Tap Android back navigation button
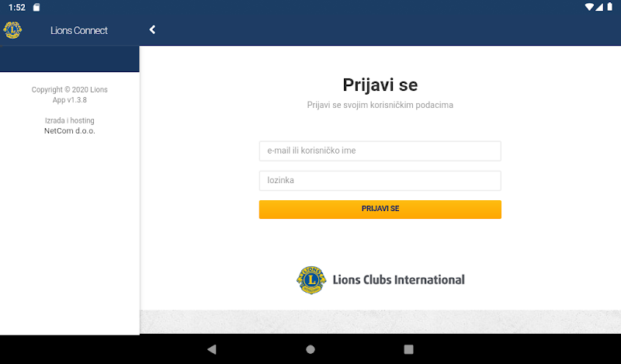Image resolution: width=621 pixels, height=364 pixels. pos(212,349)
